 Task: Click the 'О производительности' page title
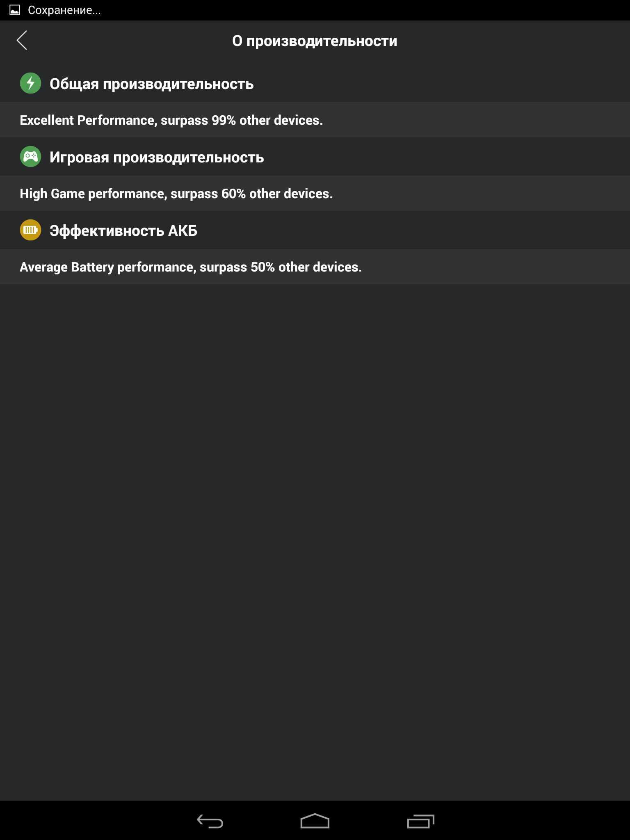point(315,41)
